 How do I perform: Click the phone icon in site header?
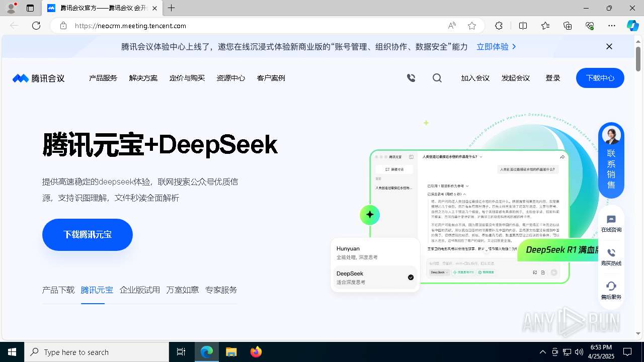(x=411, y=78)
